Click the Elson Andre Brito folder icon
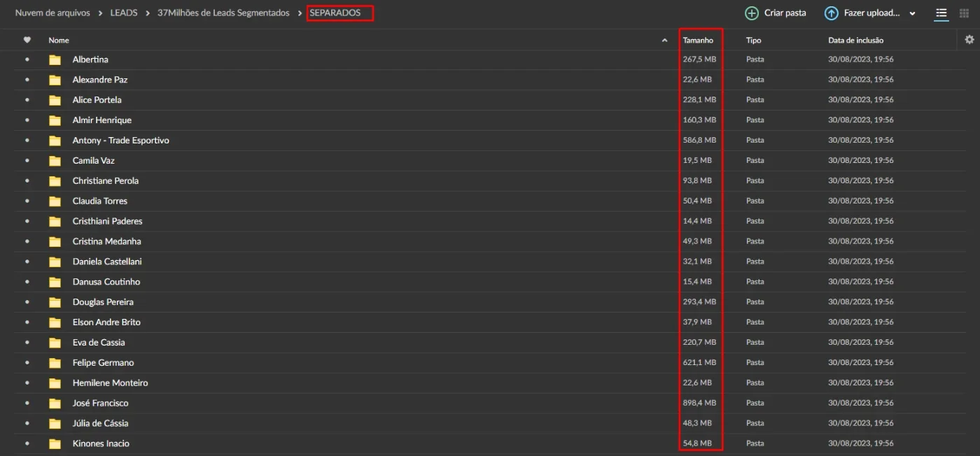This screenshot has height=456, width=980. (55, 322)
